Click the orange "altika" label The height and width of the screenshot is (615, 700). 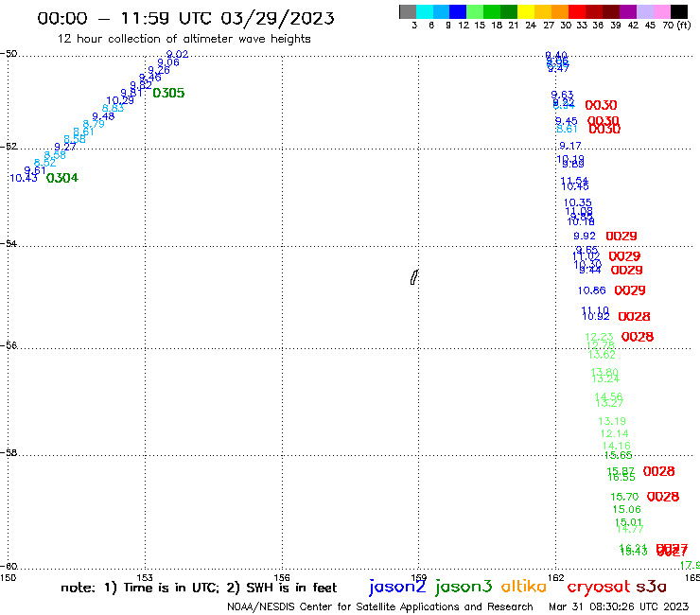[x=524, y=587]
